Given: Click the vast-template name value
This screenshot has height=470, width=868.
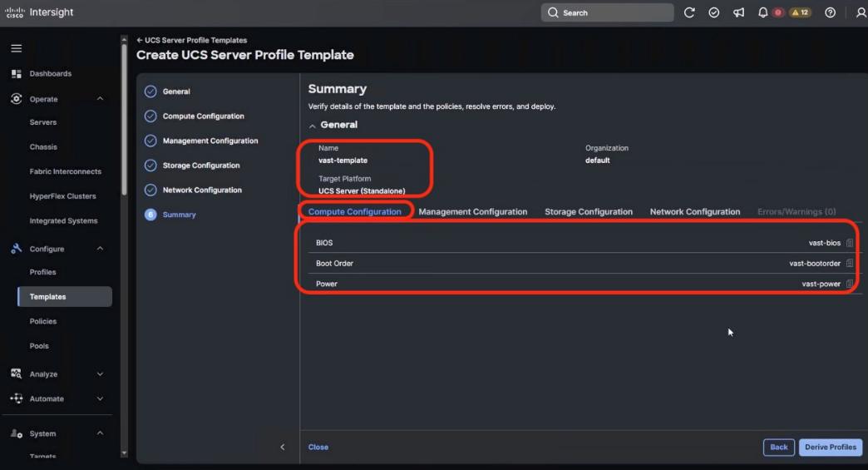Looking at the screenshot, I should (x=343, y=160).
